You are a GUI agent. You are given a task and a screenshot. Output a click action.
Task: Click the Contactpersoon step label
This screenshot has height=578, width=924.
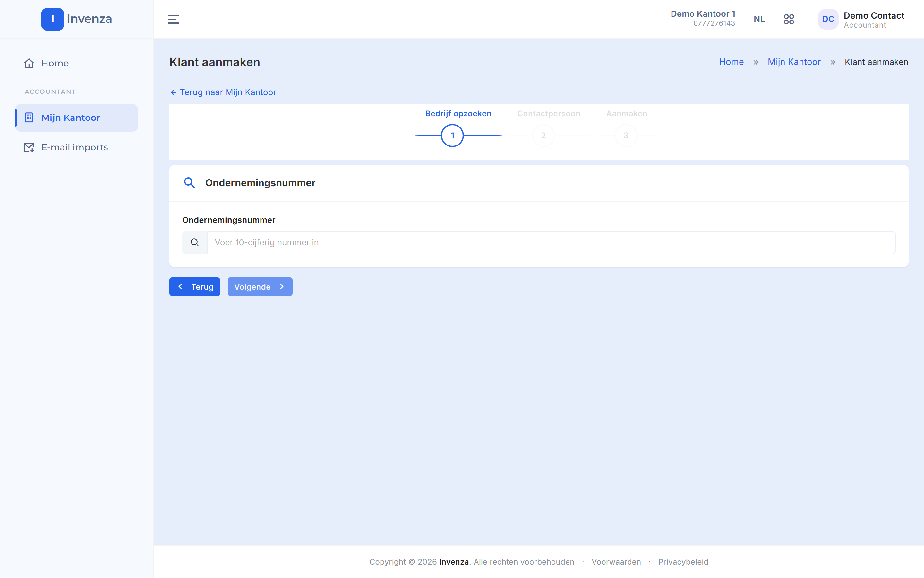[x=549, y=114]
